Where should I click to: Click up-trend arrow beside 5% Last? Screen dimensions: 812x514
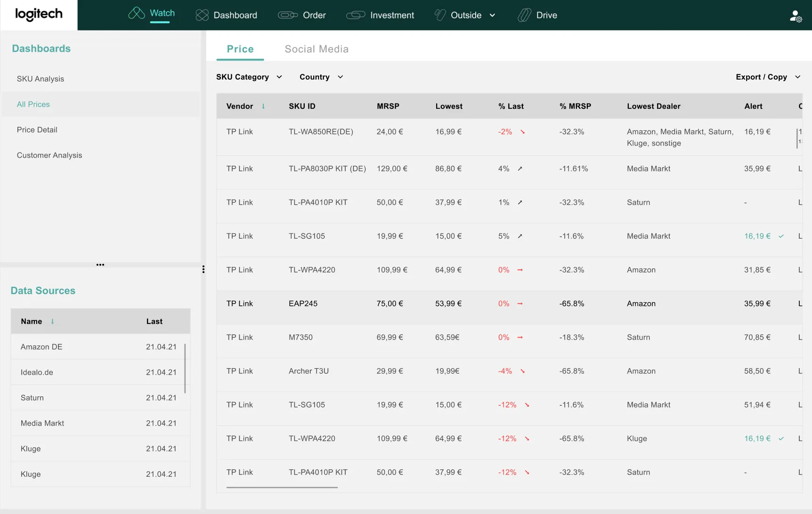(x=520, y=236)
